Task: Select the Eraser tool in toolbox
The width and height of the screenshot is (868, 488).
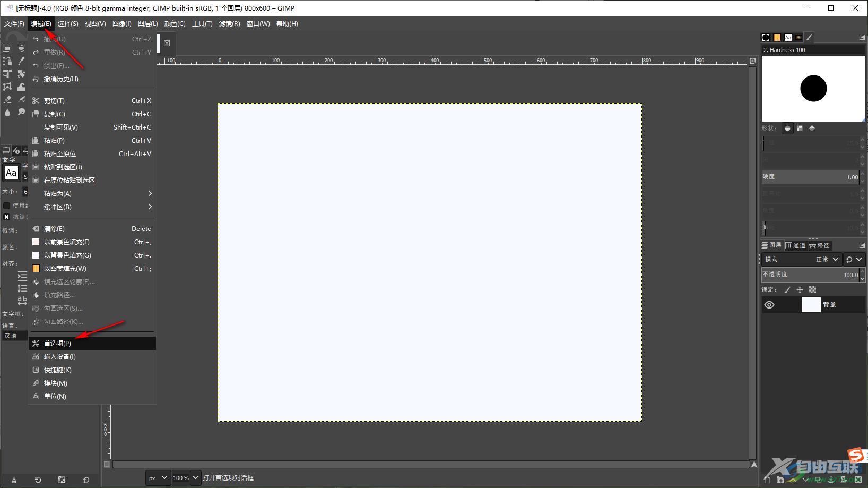Action: pyautogui.click(x=7, y=99)
